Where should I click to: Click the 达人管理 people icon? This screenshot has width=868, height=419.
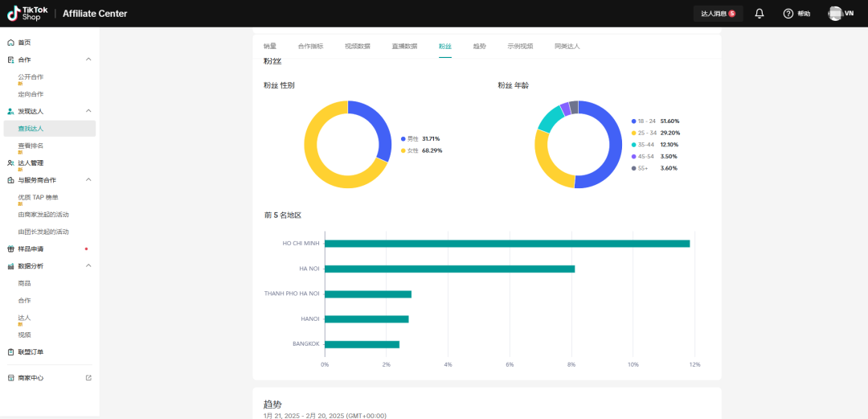pos(10,163)
